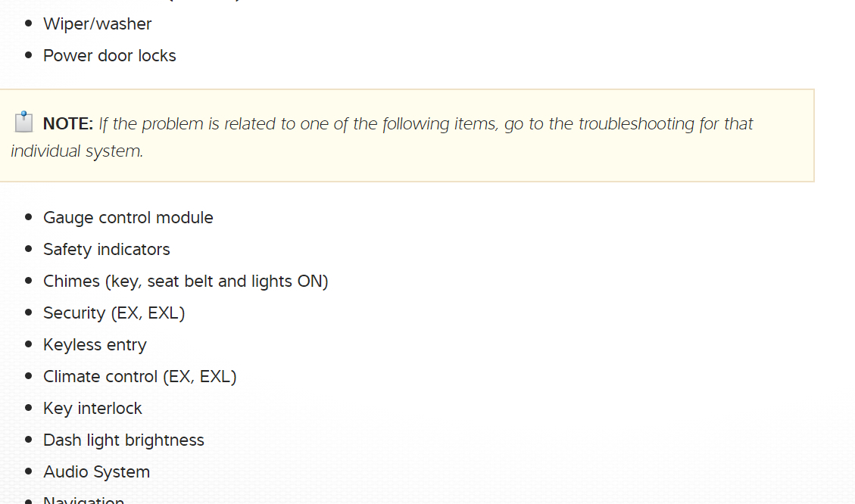Viewport: 855px width, 504px height.
Task: Select the Wiper/washer list item
Action: tap(97, 24)
